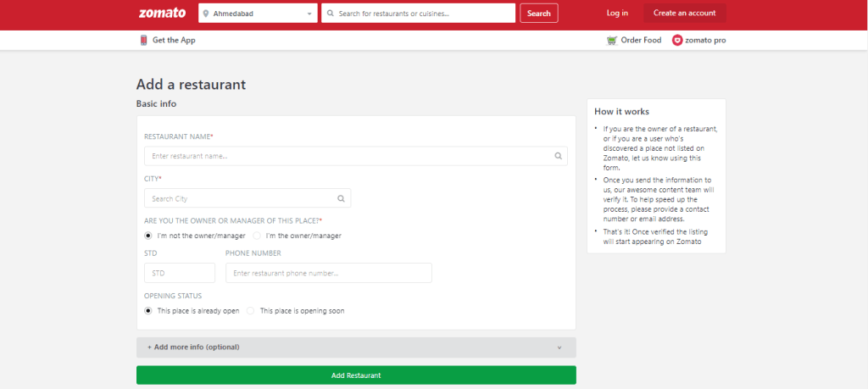Click the Order Food cart icon
Image resolution: width=868 pixels, height=389 pixels.
612,41
